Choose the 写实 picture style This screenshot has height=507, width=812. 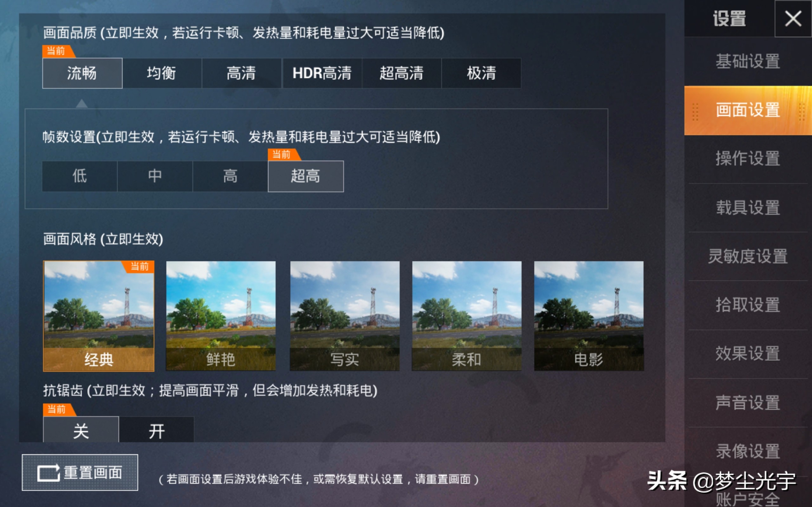pos(344,316)
